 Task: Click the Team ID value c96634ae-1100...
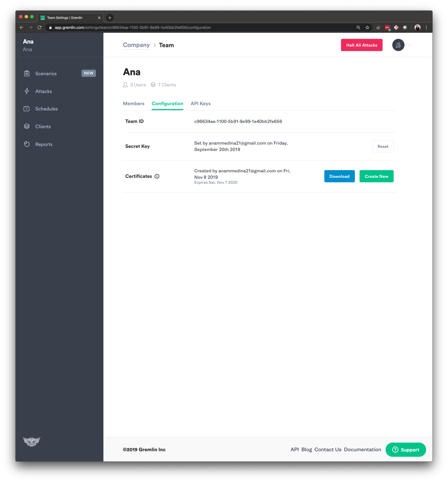[x=238, y=121]
